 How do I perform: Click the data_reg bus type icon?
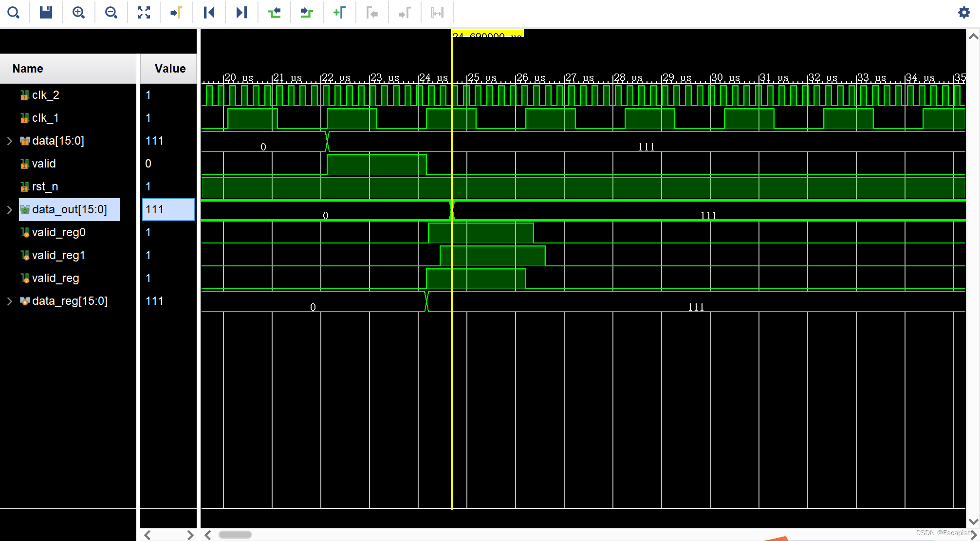(25, 301)
